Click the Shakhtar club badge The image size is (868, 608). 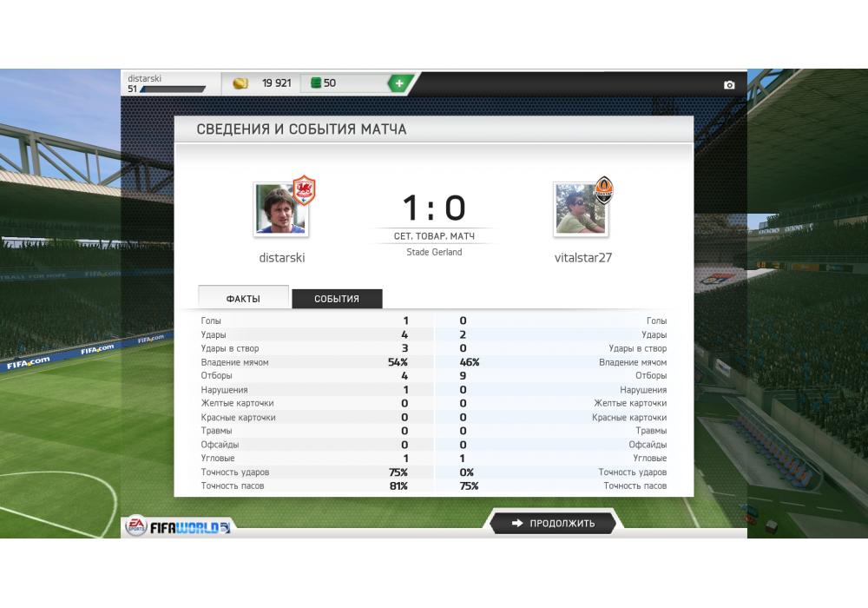[x=603, y=190]
